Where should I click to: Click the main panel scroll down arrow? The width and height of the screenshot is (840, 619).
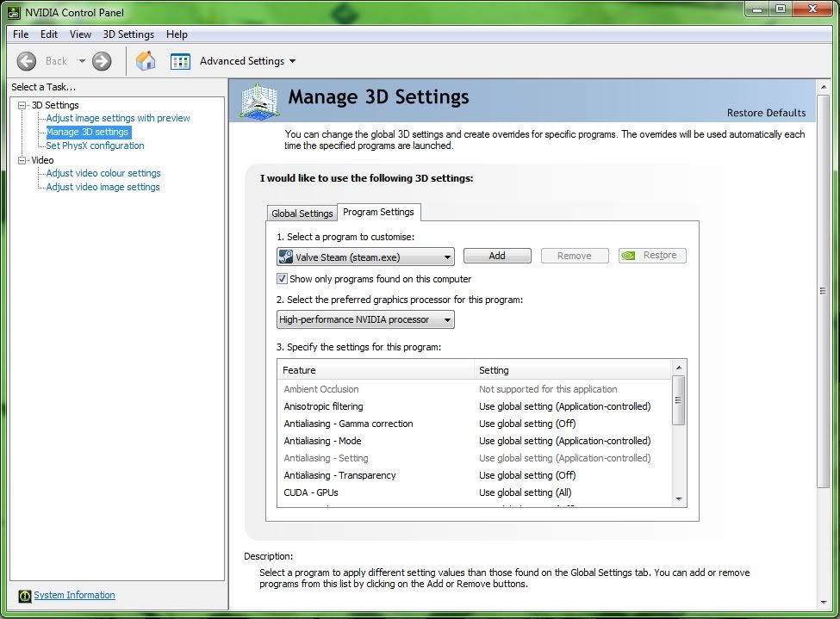pos(823,603)
